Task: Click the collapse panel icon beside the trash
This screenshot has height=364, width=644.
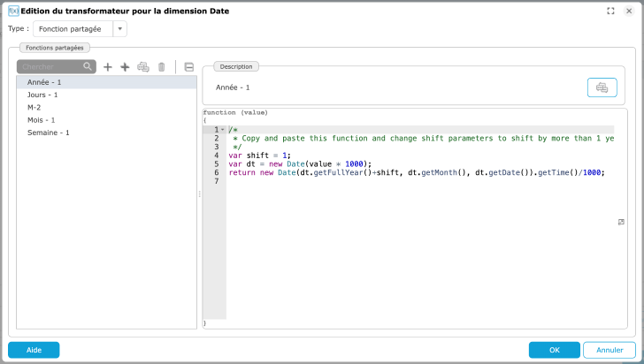Action: (188, 67)
